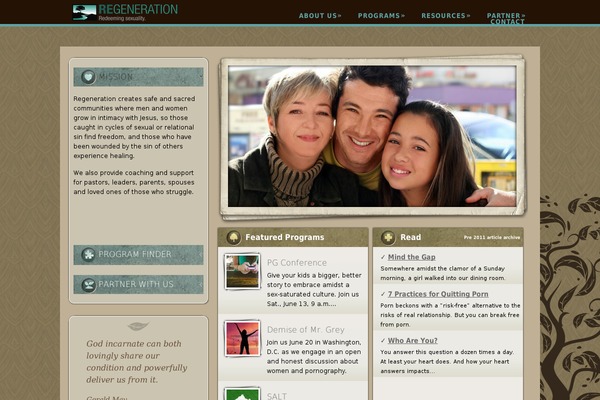Open the Program Finder header
The width and height of the screenshot is (600, 400).
click(138, 255)
